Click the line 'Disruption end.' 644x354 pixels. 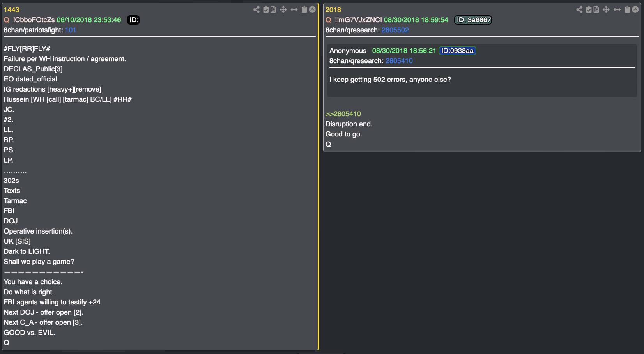(349, 124)
